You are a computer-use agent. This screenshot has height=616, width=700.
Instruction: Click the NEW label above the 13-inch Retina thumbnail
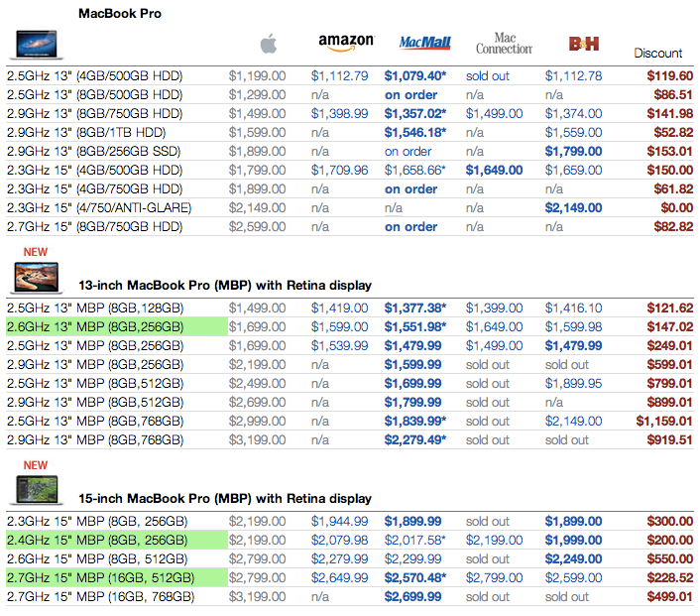[x=36, y=252]
